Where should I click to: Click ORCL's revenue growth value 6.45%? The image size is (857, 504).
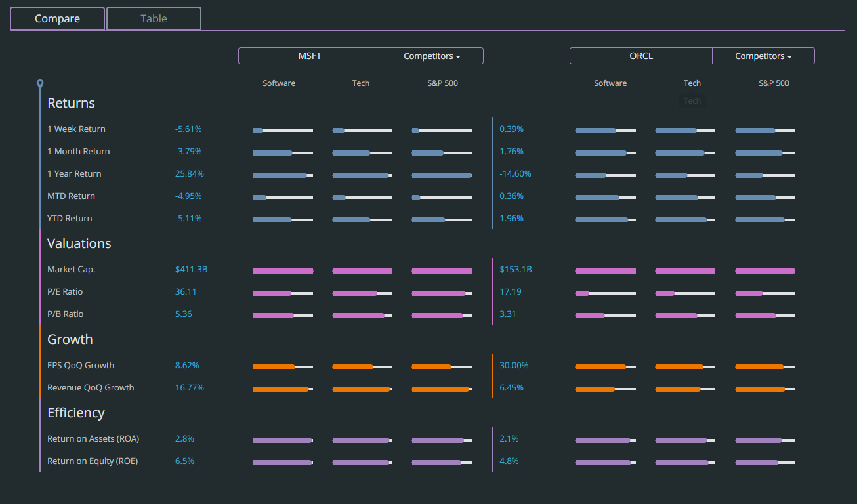tap(512, 388)
